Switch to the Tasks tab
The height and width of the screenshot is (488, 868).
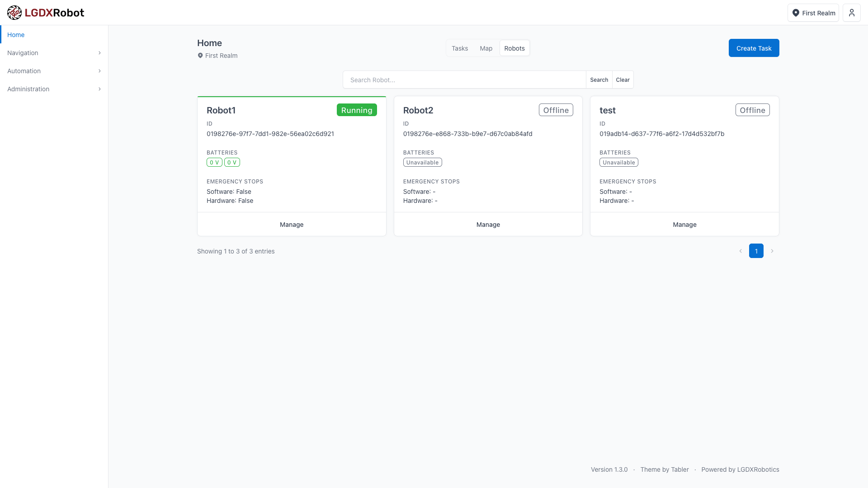459,48
